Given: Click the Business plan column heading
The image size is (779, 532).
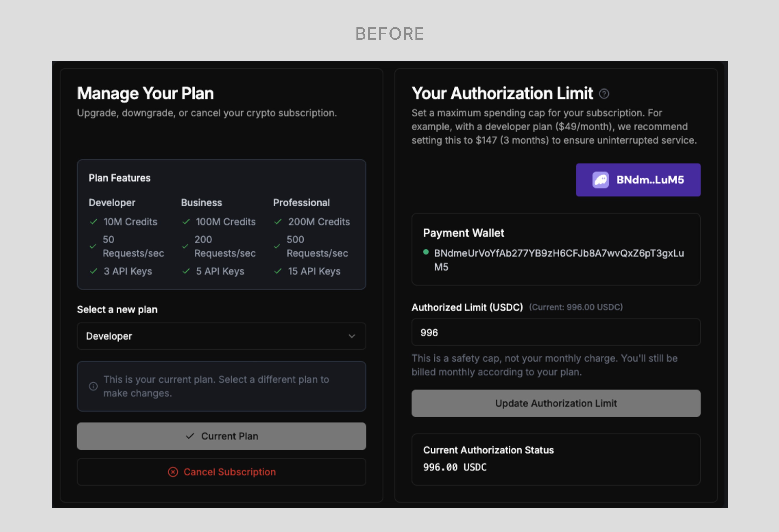Looking at the screenshot, I should click(x=201, y=203).
